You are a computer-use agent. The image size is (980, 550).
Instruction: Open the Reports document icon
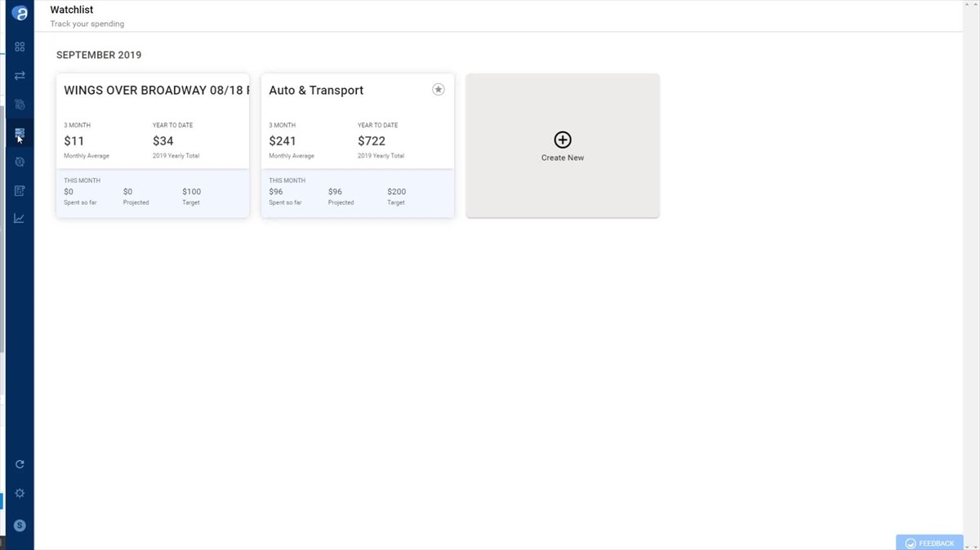20,190
